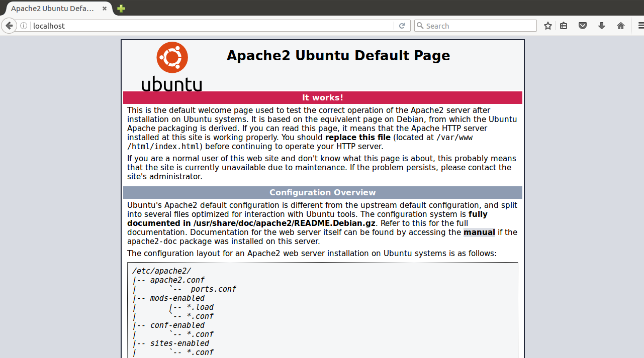Bookmark this page with the star icon
Image resolution: width=644 pixels, height=358 pixels.
coord(547,26)
